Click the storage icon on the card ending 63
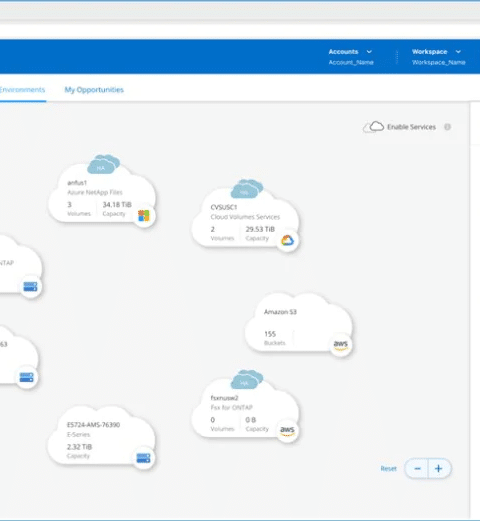 pos(27,377)
